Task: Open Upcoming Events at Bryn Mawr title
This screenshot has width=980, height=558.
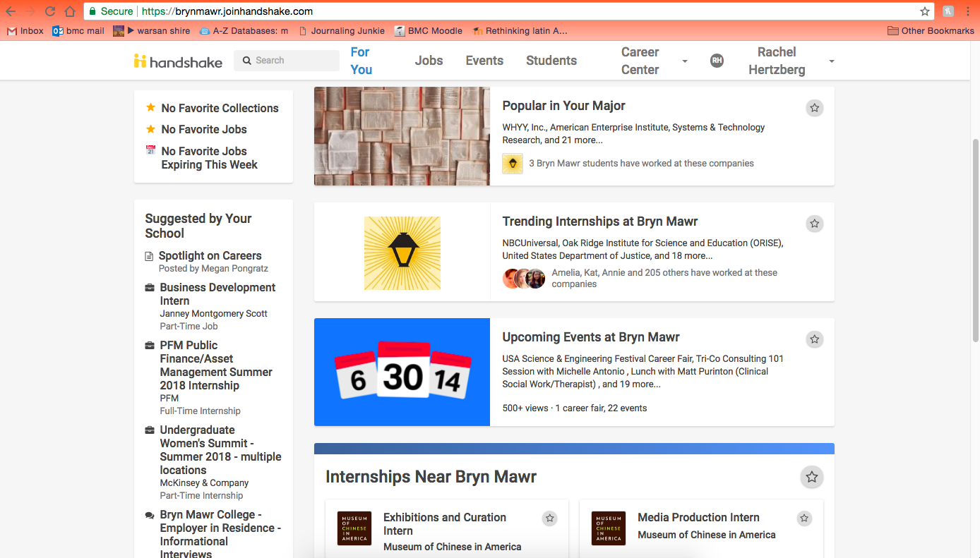Action: pos(590,337)
